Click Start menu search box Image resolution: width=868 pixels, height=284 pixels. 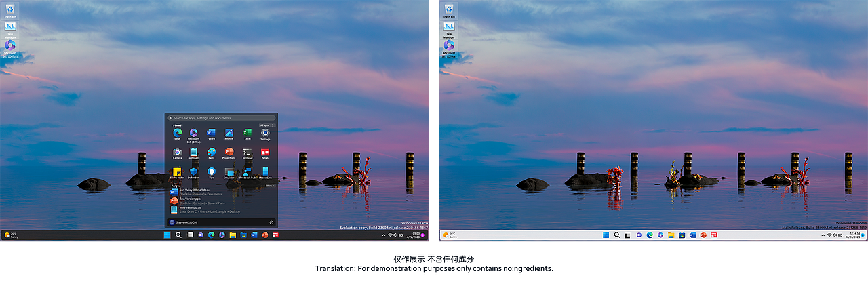pos(221,117)
